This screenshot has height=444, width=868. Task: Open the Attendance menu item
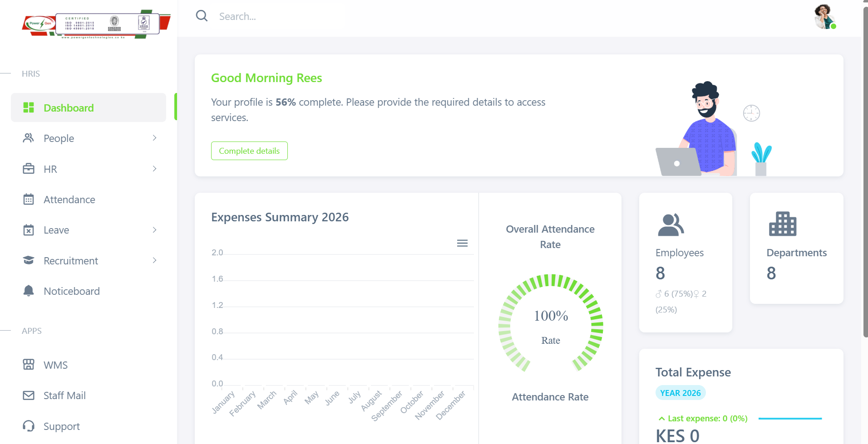(x=69, y=200)
